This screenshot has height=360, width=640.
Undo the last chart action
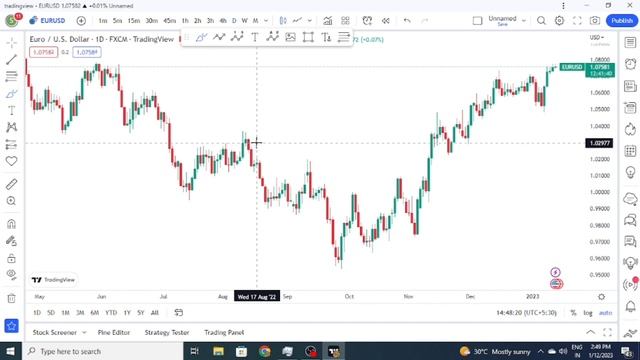[x=407, y=20]
